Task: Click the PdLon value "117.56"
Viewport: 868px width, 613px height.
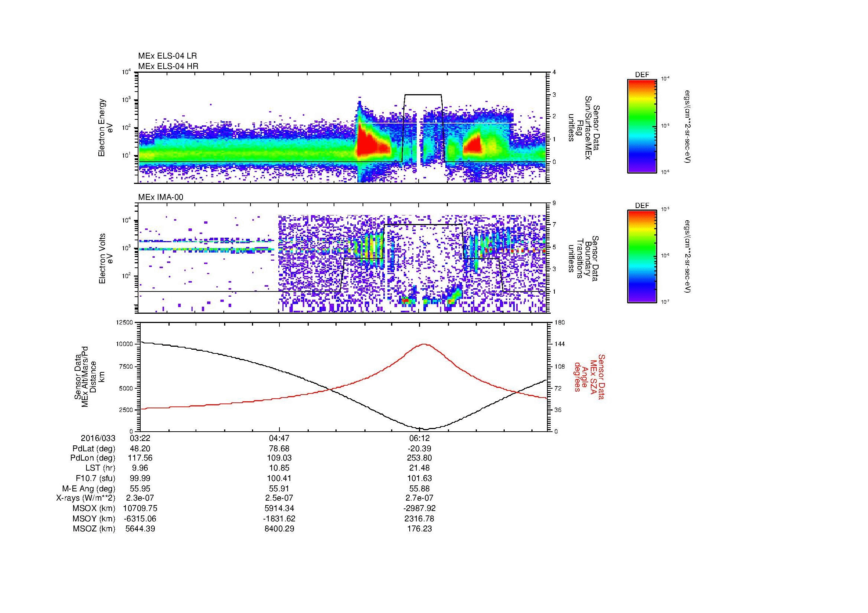Action: (x=140, y=458)
